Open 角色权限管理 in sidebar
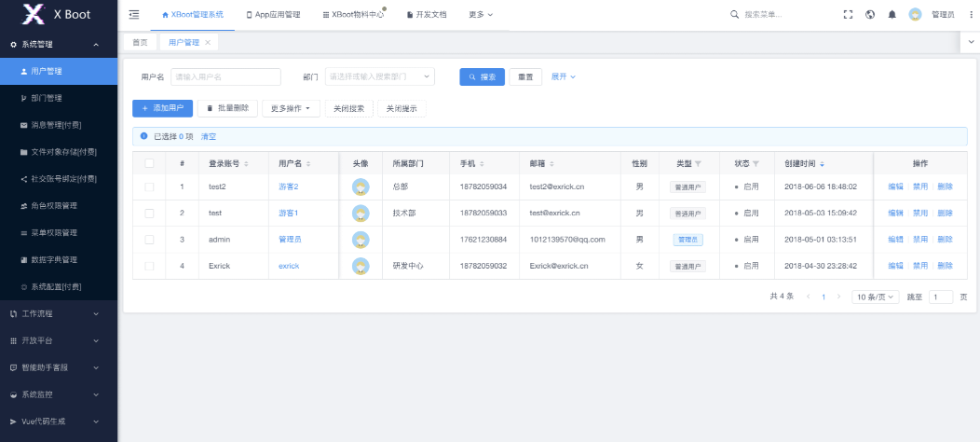 click(59, 206)
